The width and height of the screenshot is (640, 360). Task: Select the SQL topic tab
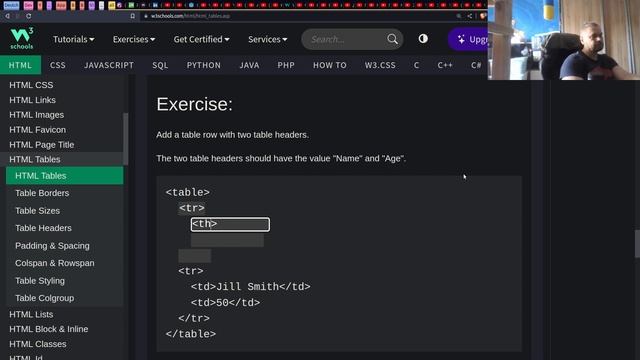[160, 65]
